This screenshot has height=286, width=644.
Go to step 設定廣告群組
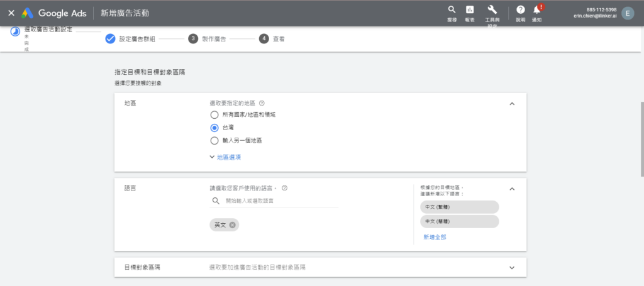(137, 40)
